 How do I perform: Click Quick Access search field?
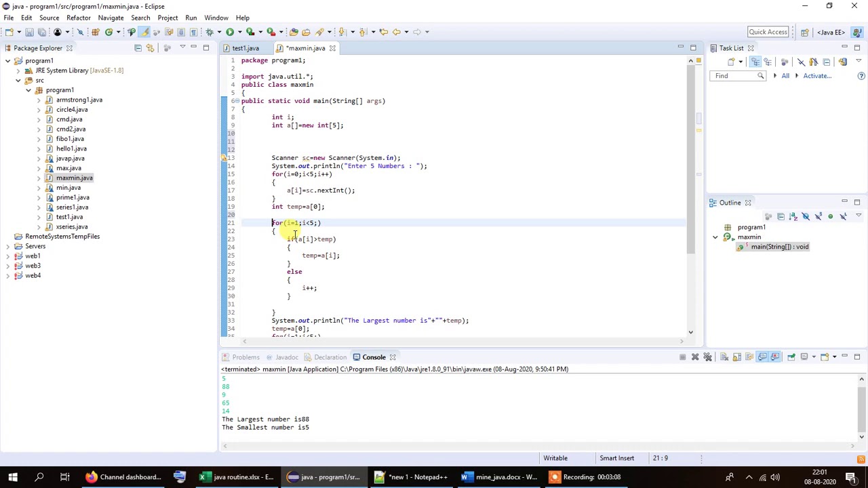768,32
